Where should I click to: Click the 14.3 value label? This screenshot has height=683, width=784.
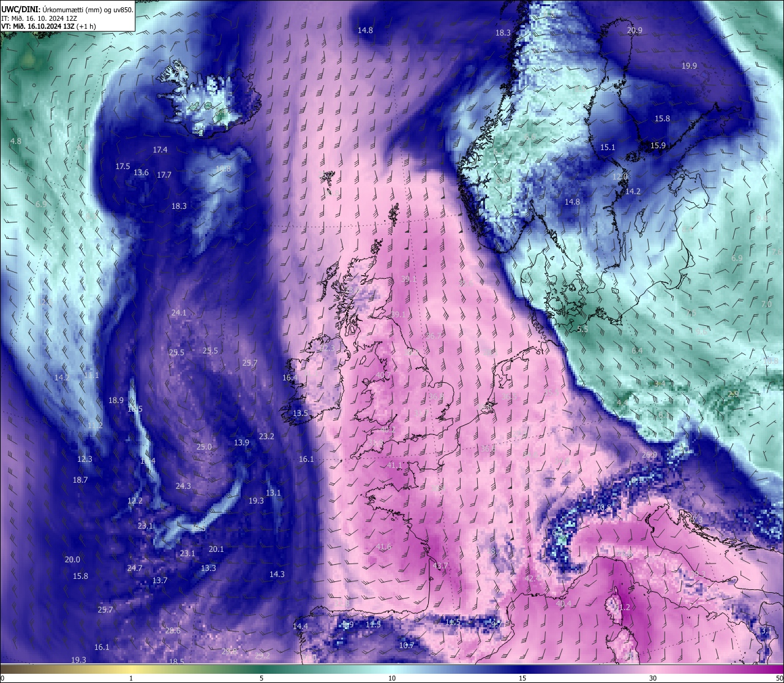(x=277, y=574)
